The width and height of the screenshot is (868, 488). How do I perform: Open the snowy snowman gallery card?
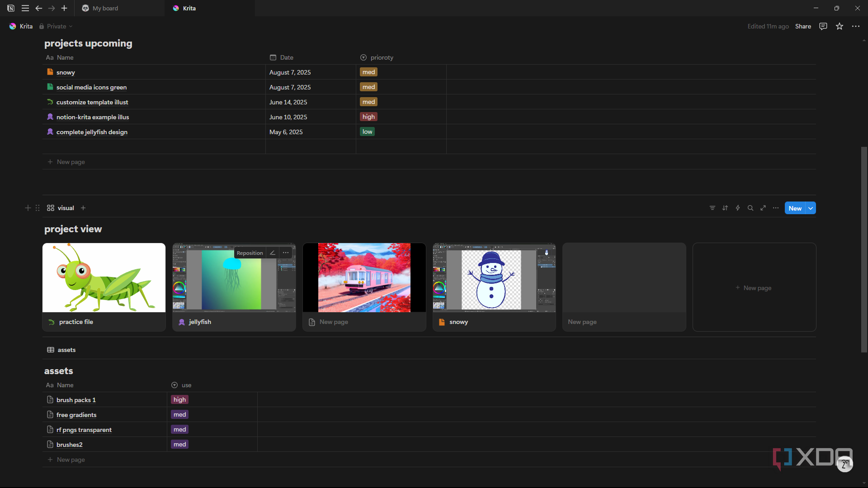494,287
